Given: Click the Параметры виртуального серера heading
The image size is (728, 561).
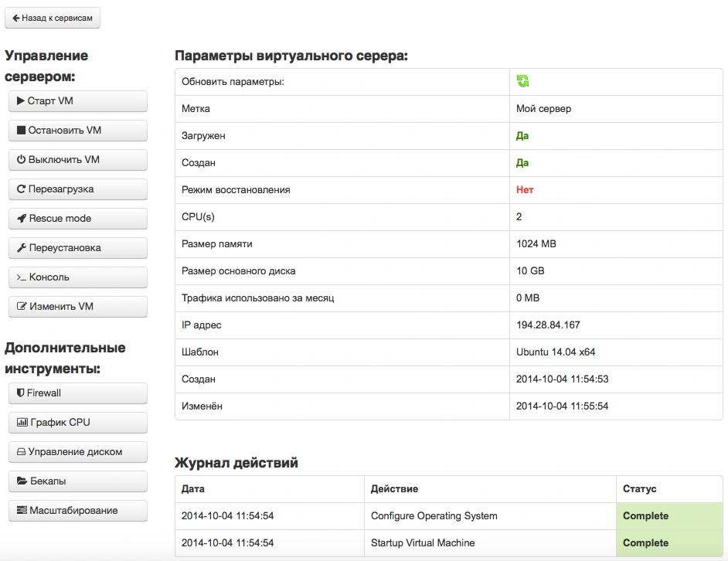Looking at the screenshot, I should pos(291,56).
